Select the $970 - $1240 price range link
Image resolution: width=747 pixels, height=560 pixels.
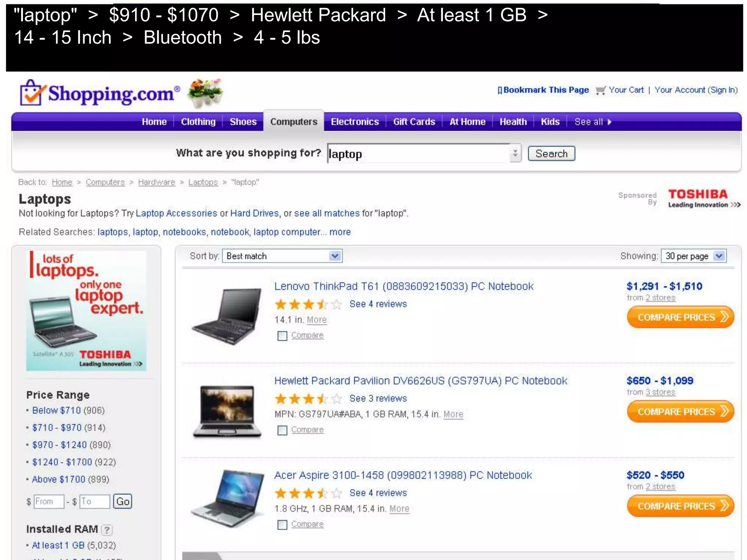tap(59, 445)
